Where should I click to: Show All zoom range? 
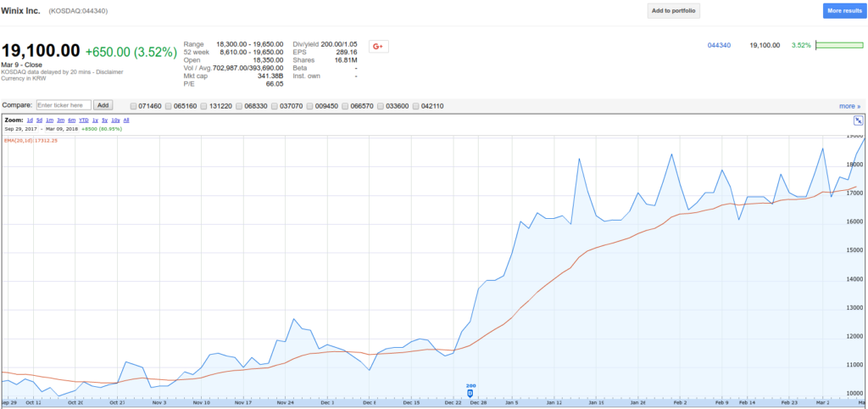[126, 120]
